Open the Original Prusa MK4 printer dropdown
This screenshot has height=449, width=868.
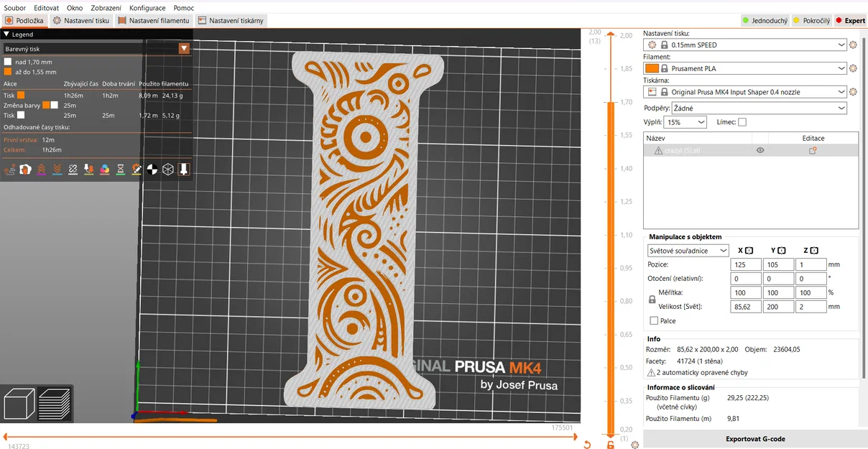(747, 92)
